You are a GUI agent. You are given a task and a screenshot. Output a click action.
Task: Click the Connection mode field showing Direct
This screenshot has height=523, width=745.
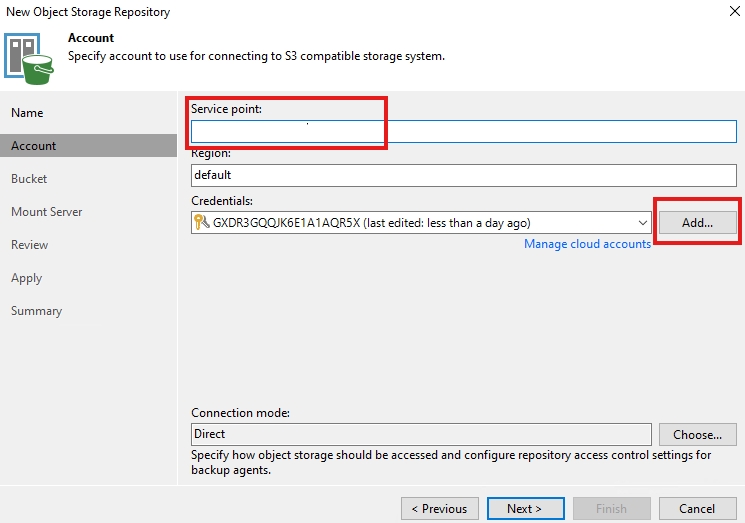tap(421, 434)
